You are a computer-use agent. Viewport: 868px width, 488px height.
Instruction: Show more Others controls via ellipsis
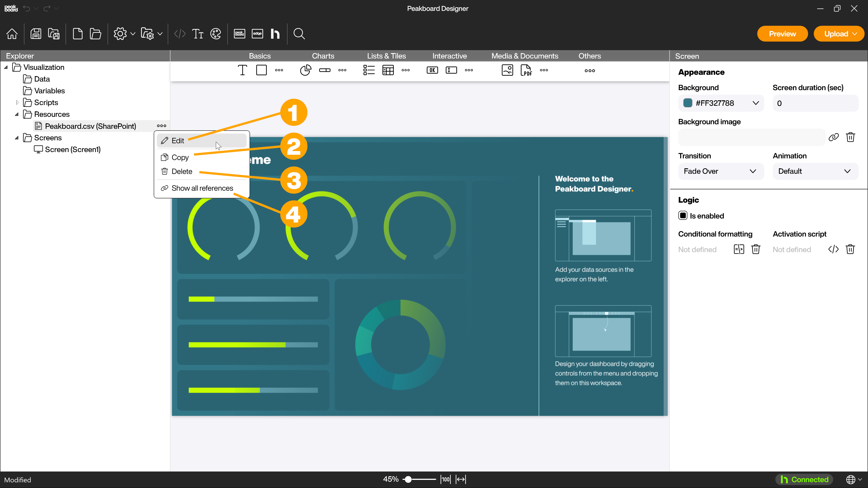click(x=590, y=70)
